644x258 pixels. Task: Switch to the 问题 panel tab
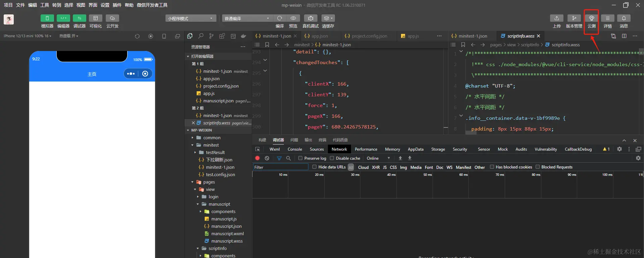click(294, 140)
